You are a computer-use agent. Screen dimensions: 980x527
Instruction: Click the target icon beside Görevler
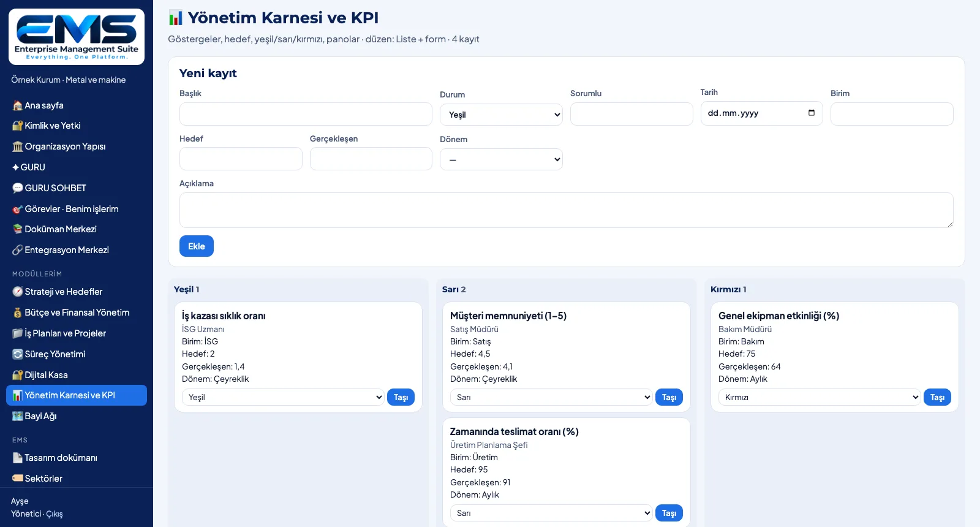(x=18, y=209)
